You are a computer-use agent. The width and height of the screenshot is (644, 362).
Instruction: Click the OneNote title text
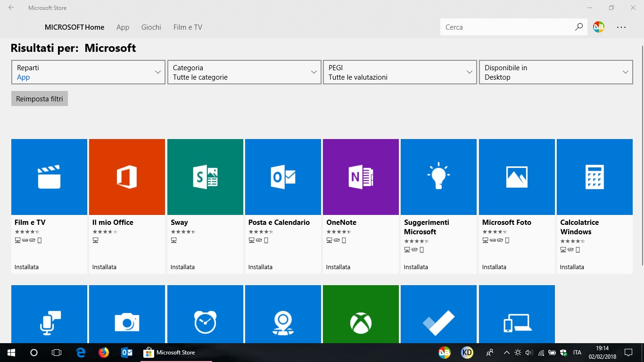pos(341,222)
